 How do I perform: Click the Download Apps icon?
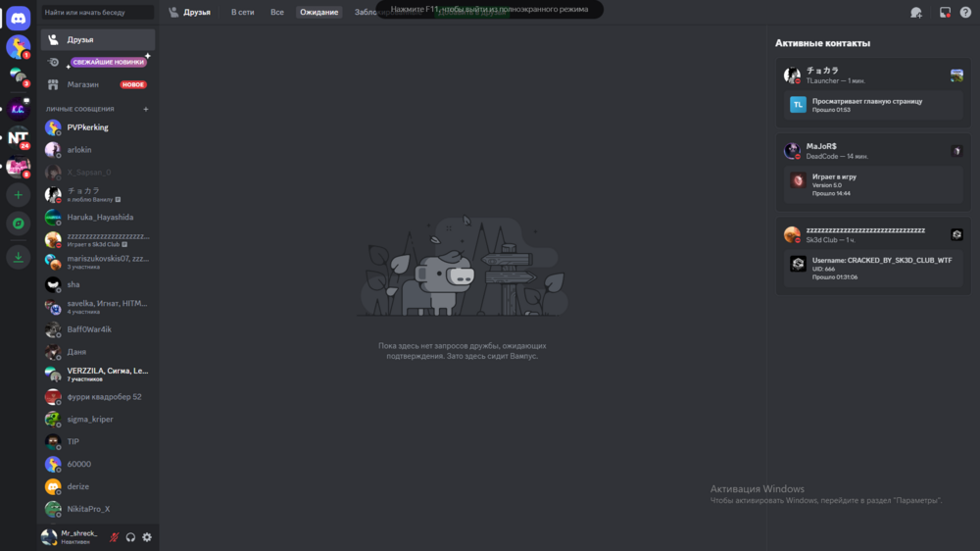coord(18,257)
